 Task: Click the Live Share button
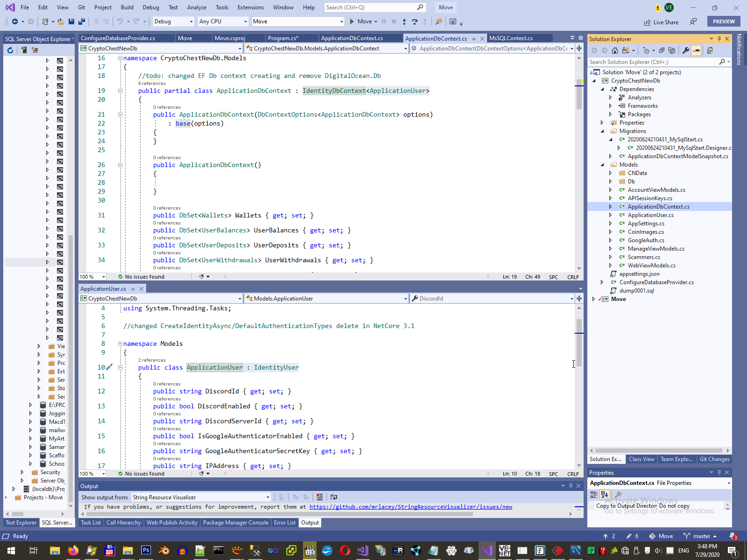[x=661, y=22]
